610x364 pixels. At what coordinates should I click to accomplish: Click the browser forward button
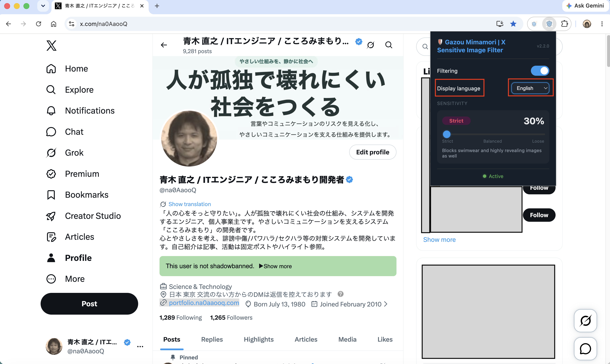[23, 24]
